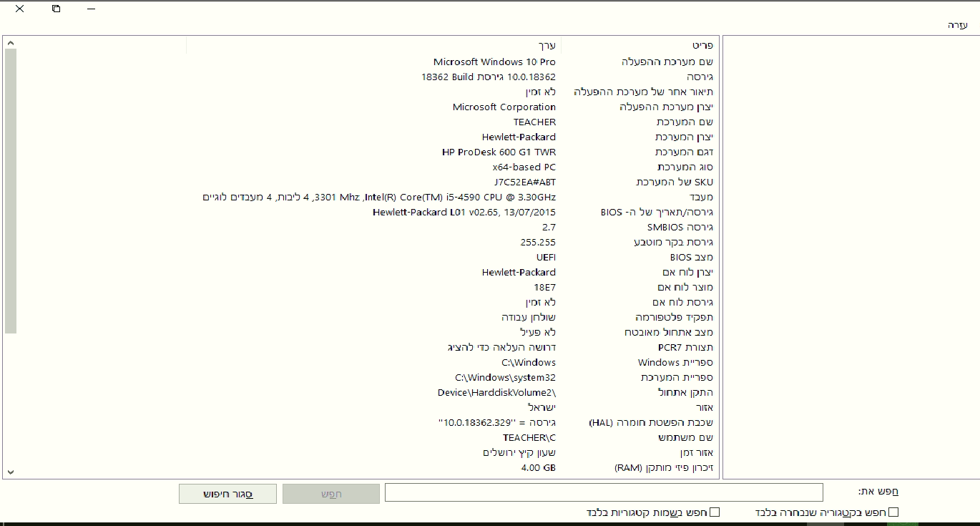
Task: Select the 255.255 value
Action: click(x=538, y=243)
